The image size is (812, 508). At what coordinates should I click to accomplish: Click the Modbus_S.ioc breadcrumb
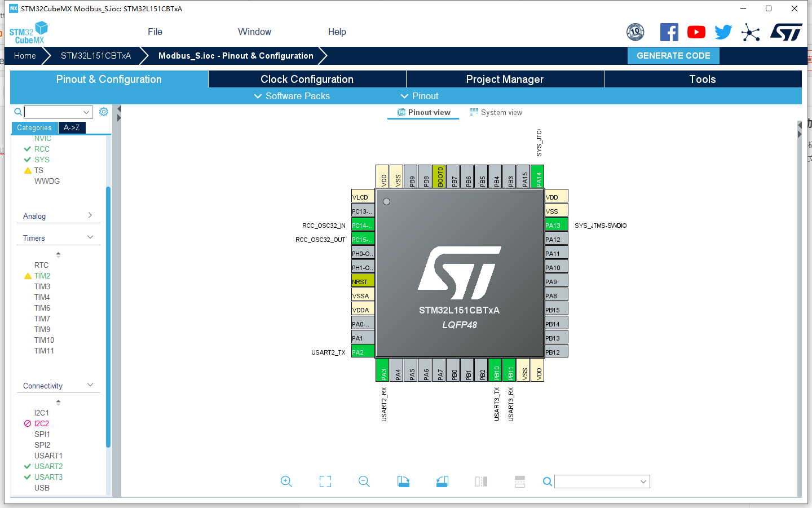(x=236, y=55)
